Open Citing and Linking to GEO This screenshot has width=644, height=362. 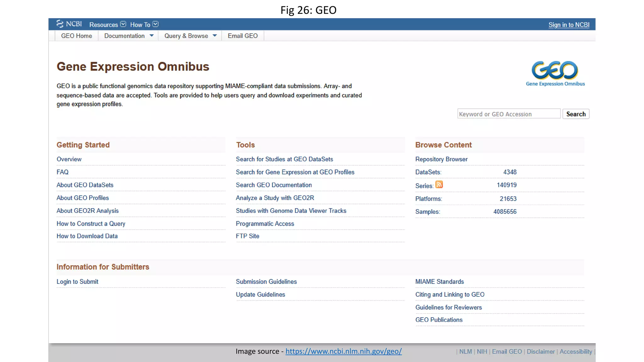point(450,294)
